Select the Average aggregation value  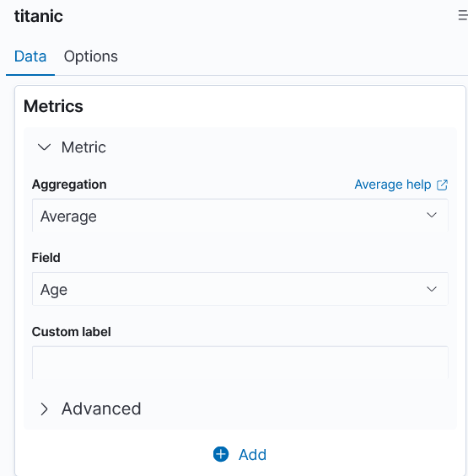coord(68,217)
